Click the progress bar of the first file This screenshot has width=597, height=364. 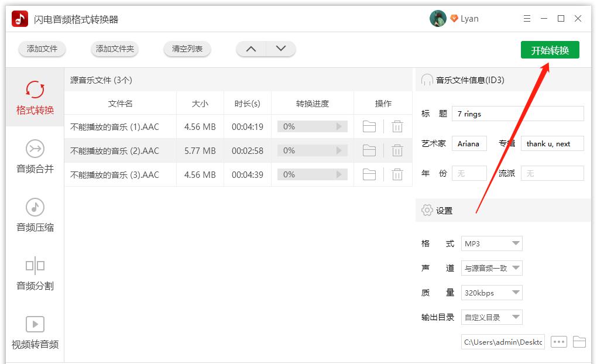pos(312,126)
